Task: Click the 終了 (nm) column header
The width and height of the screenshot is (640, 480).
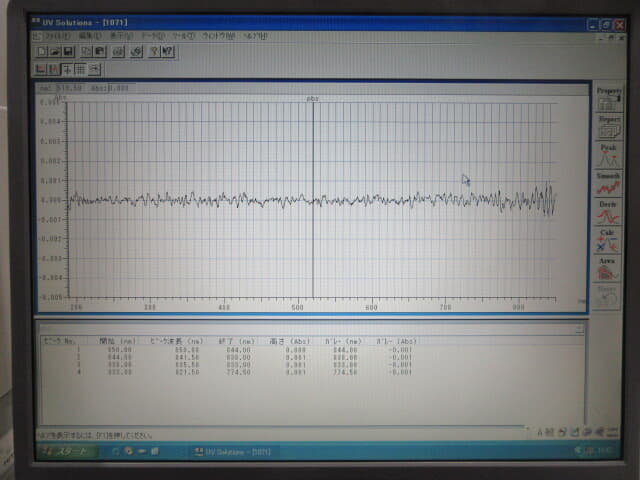Action: coord(236,341)
